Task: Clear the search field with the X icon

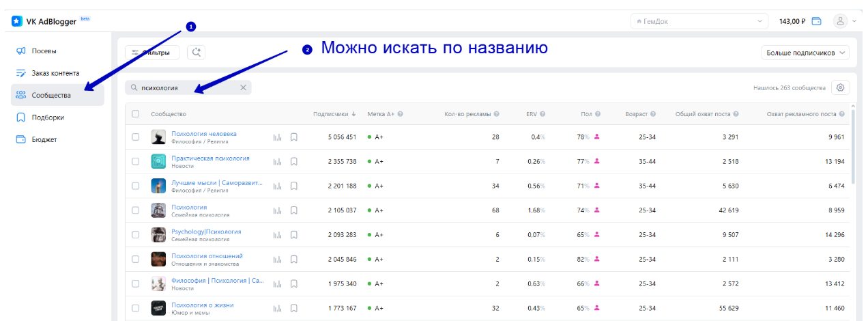Action: [243, 87]
